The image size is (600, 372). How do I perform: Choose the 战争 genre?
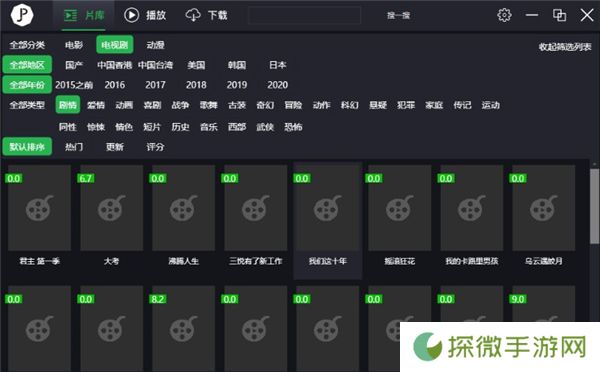(180, 104)
